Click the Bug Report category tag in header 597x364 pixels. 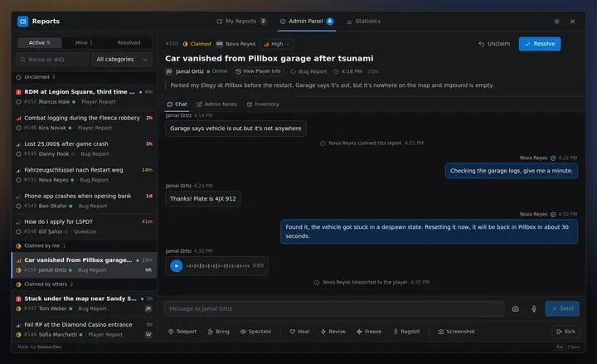click(x=308, y=71)
